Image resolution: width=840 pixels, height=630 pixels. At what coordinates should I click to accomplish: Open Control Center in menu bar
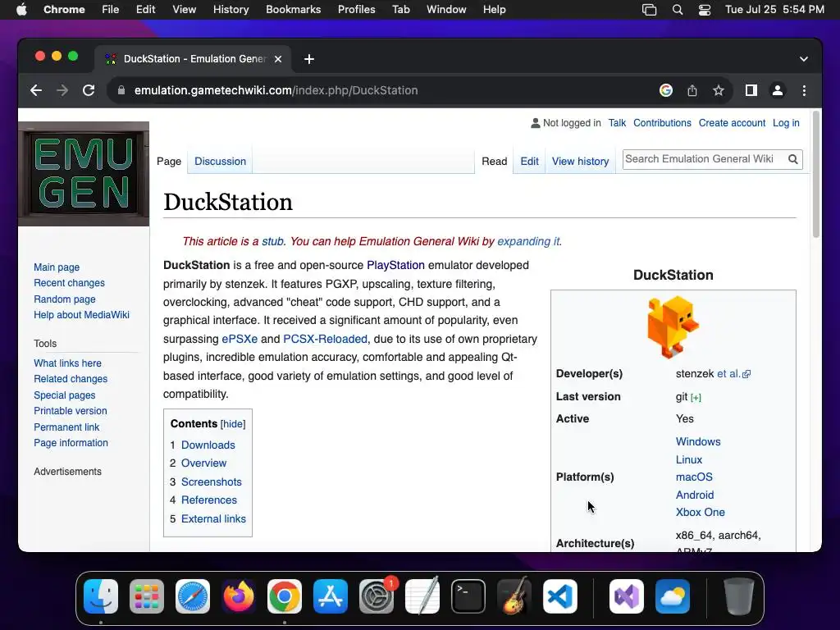point(705,10)
